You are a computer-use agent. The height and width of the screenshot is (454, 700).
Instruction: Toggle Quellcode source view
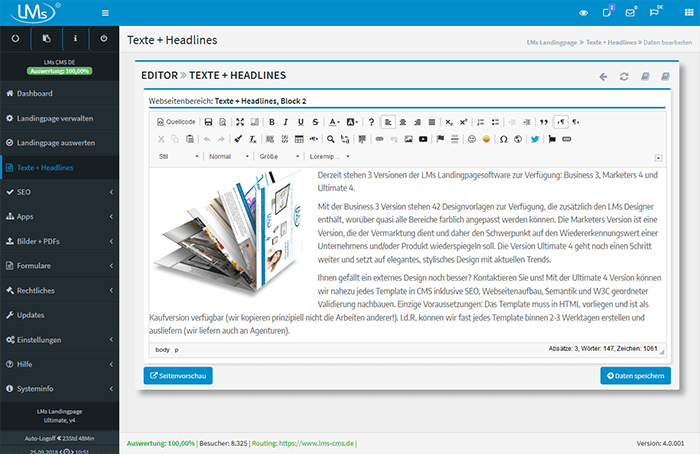177,122
